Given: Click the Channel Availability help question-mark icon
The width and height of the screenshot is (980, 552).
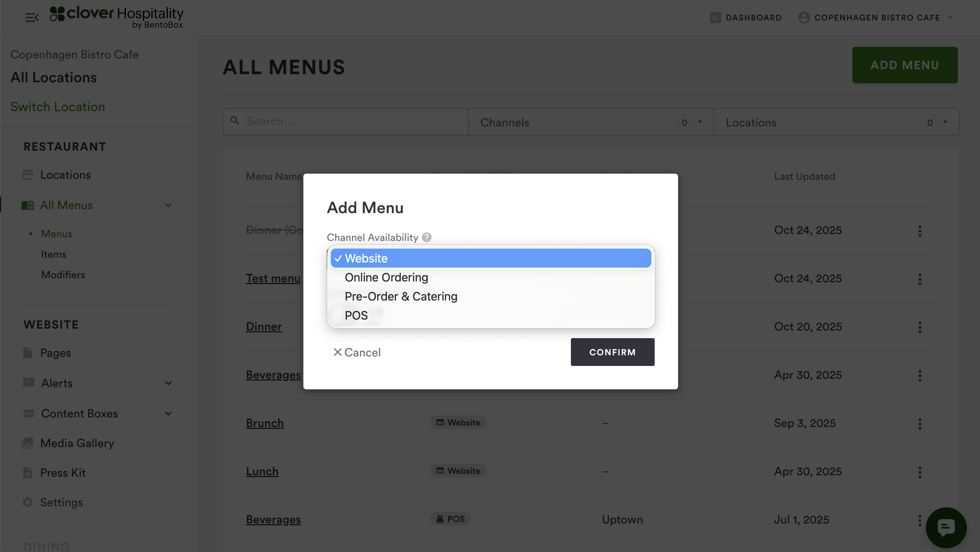Looking at the screenshot, I should pyautogui.click(x=426, y=237).
